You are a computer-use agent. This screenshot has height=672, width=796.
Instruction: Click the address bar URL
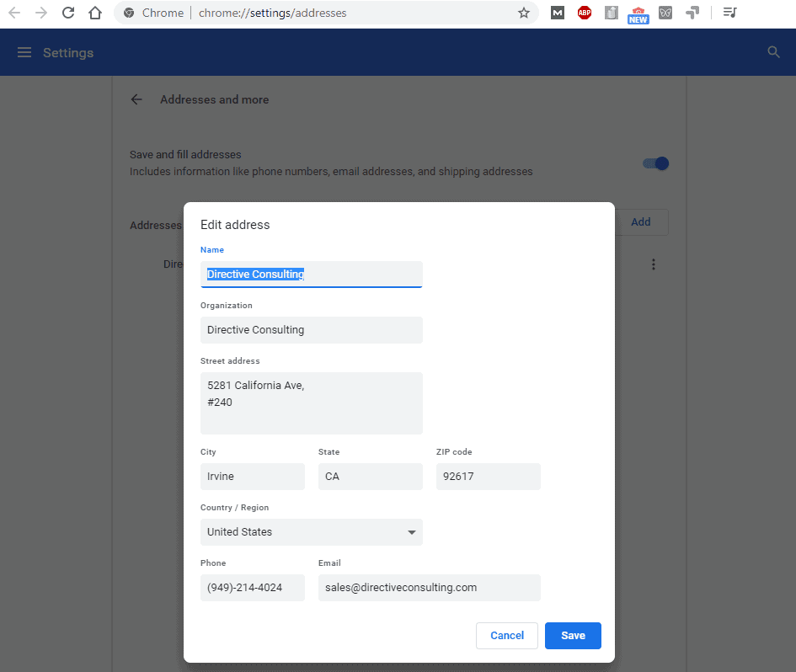pos(273,13)
